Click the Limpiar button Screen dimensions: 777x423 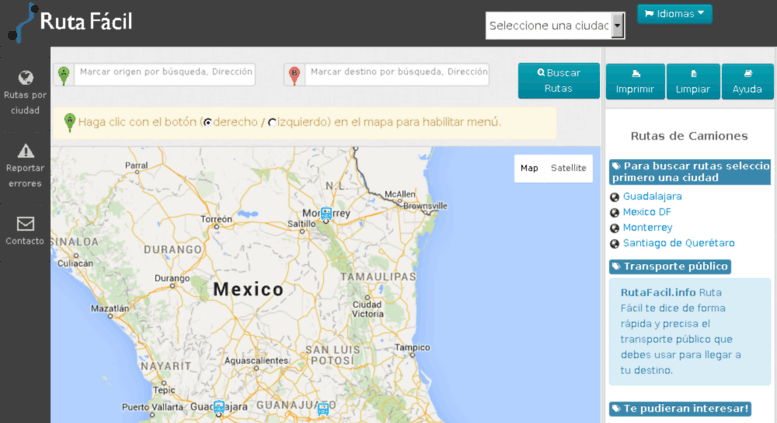coord(693,82)
